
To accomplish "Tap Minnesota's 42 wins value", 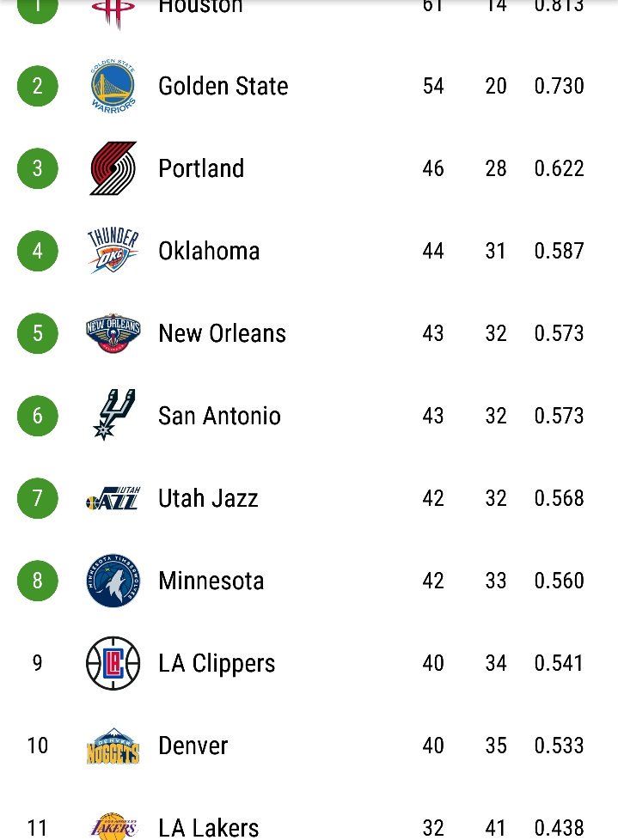I will click(433, 581).
